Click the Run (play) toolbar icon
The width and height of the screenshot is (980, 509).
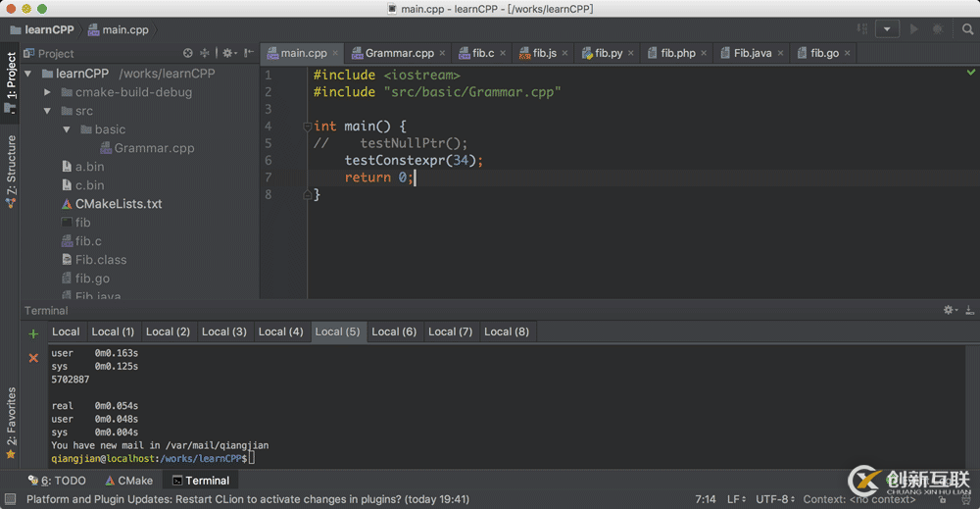pos(913,28)
